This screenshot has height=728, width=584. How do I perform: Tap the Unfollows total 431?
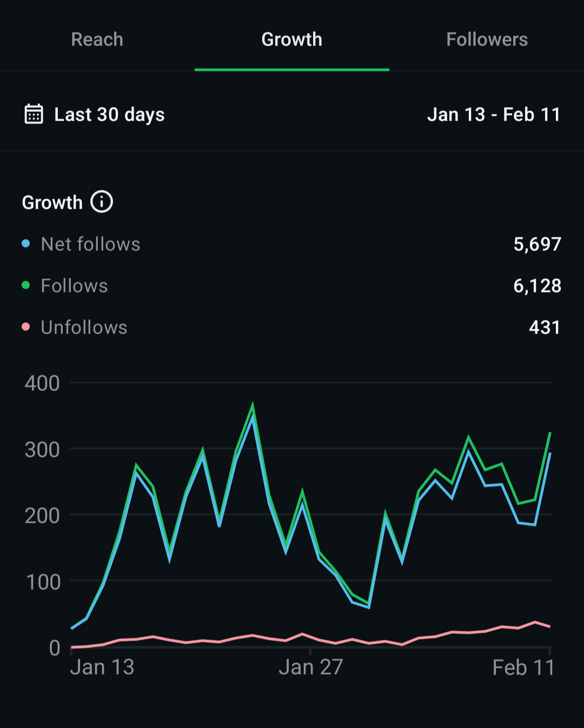544,328
